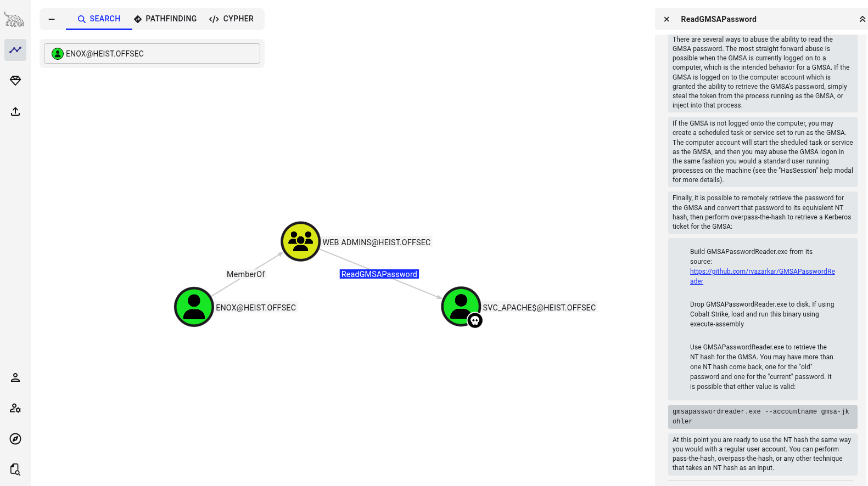The height and width of the screenshot is (486, 868).
Task: Select the WEB ADMINS group node
Action: click(300, 241)
